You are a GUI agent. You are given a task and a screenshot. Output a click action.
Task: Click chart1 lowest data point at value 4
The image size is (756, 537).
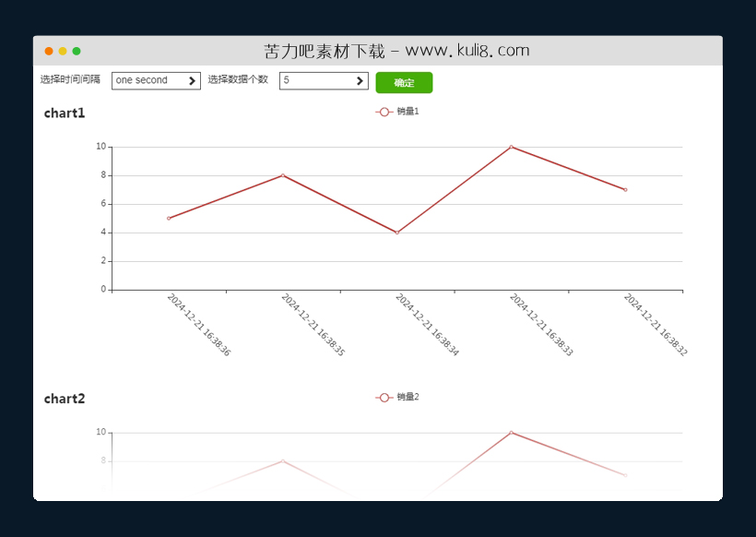pos(397,233)
